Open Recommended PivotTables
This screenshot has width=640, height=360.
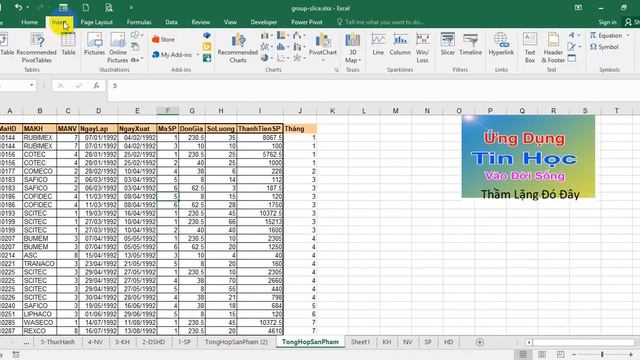click(37, 48)
